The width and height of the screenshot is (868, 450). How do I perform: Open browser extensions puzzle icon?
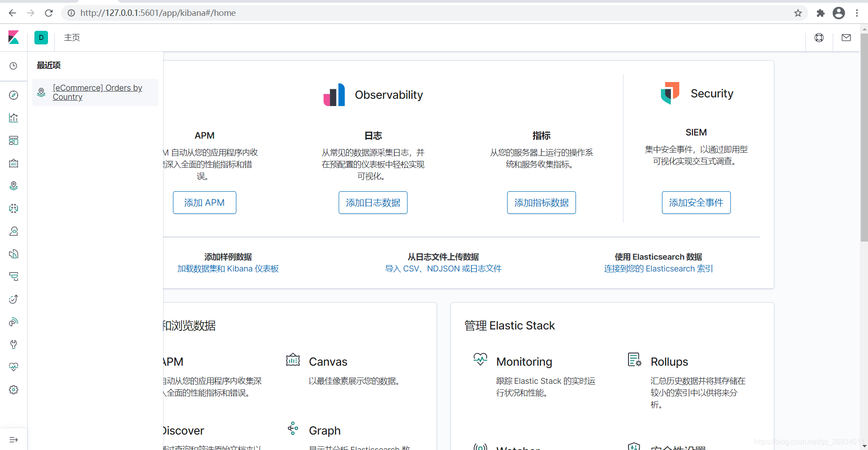(820, 13)
